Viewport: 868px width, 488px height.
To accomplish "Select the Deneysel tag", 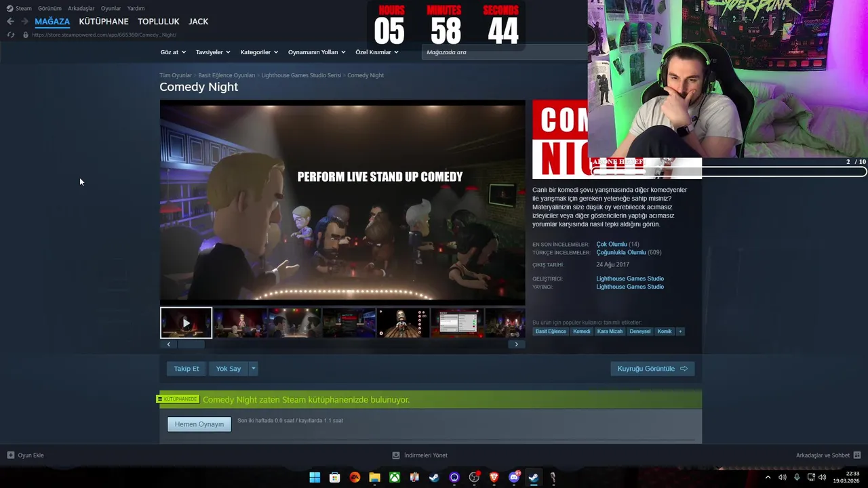I will pyautogui.click(x=640, y=331).
